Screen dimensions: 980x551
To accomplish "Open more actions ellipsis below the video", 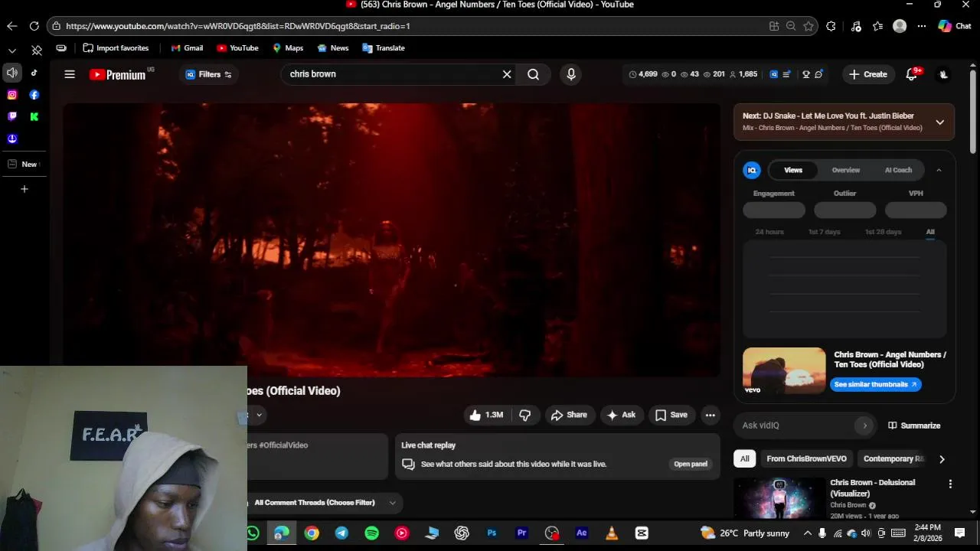I will click(x=710, y=415).
